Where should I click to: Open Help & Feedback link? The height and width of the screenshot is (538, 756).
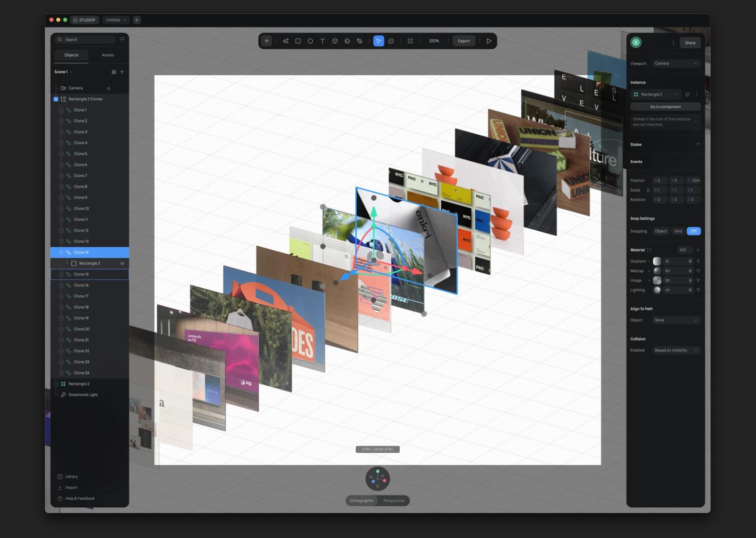(76, 499)
